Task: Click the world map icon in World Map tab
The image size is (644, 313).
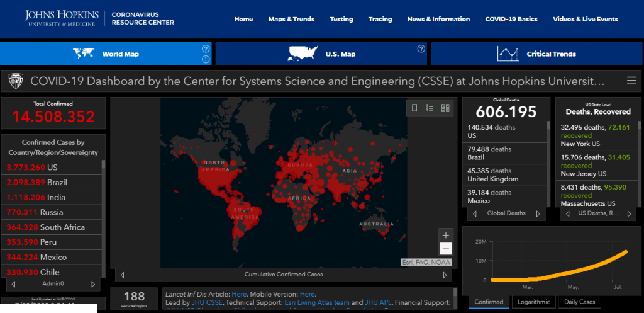Action: pos(84,54)
